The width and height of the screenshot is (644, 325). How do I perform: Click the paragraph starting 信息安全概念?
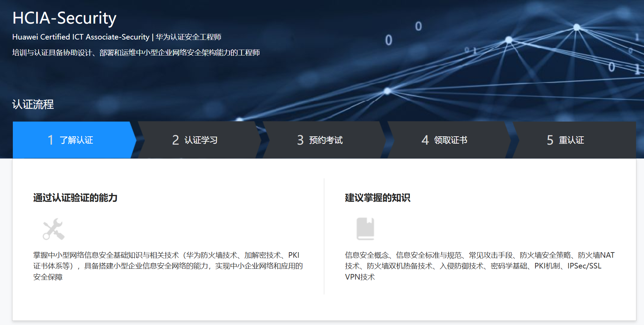coord(480,266)
